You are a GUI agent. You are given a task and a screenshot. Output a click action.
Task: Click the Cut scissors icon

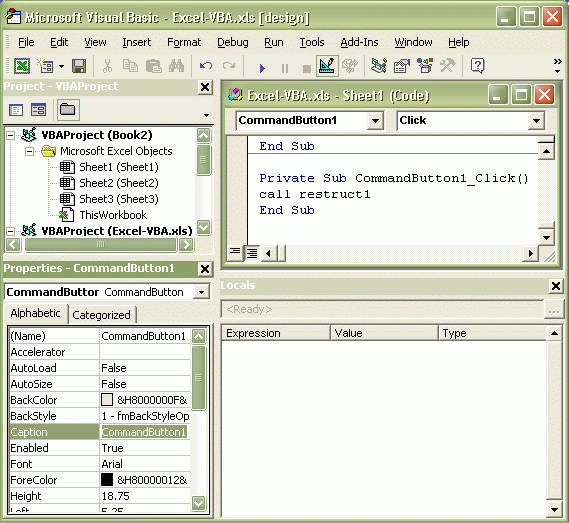107,66
